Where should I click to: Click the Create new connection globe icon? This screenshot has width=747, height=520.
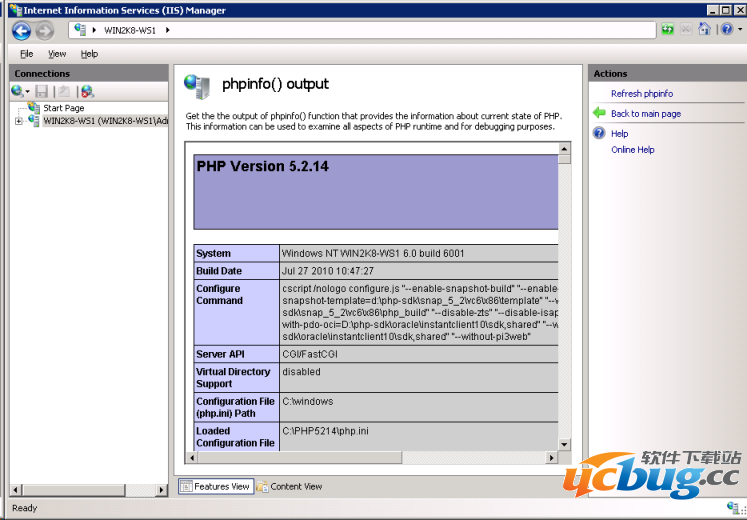(17, 91)
